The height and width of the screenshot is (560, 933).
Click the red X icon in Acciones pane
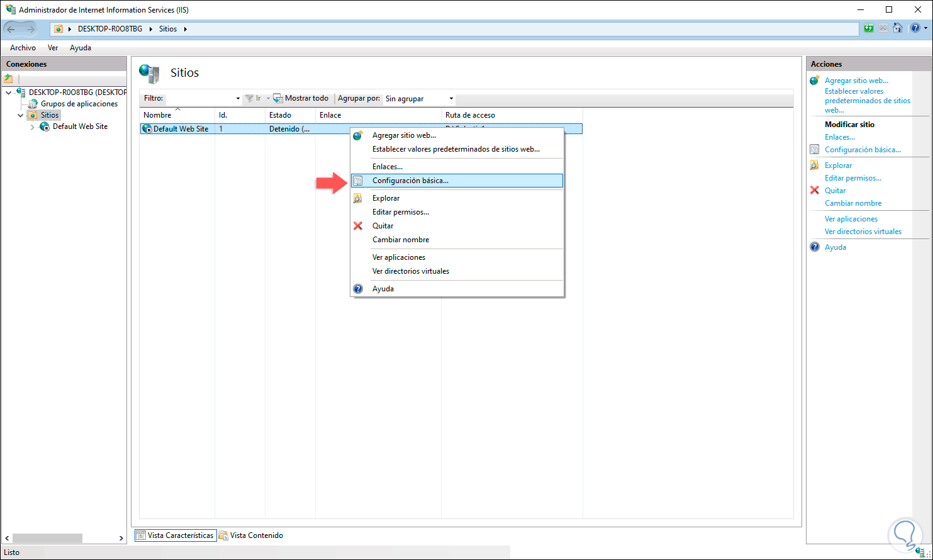815,190
